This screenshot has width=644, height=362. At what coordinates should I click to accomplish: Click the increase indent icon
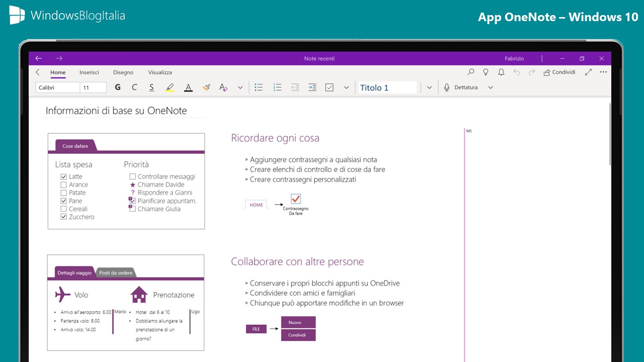pos(312,87)
